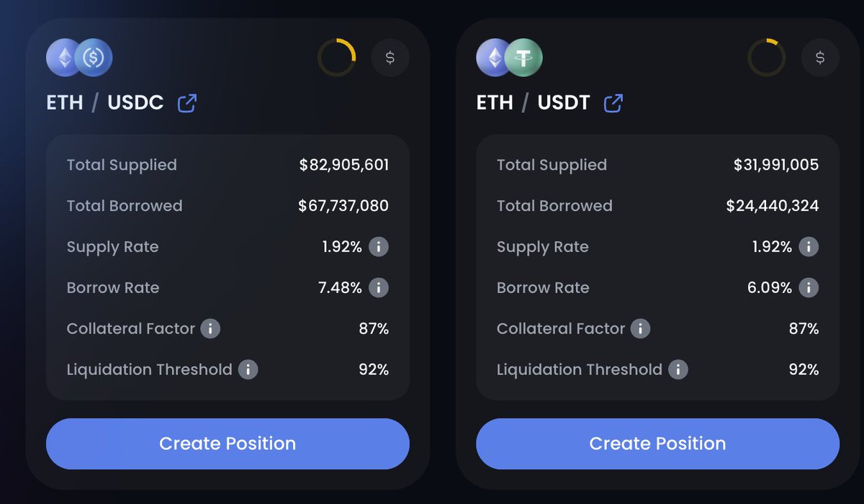
Task: Select the ETH / USDC vault title
Action: click(105, 103)
